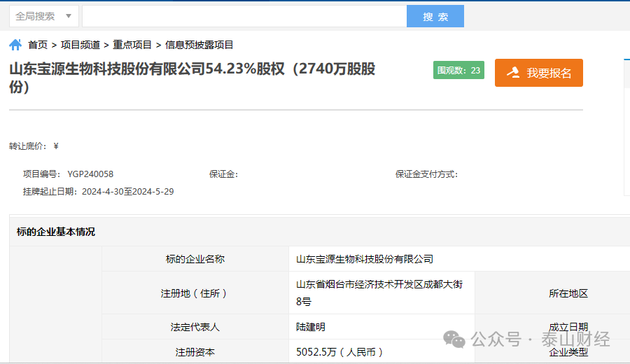Select listing dates 2024-4-30至2024-5-29

pyautogui.click(x=128, y=191)
